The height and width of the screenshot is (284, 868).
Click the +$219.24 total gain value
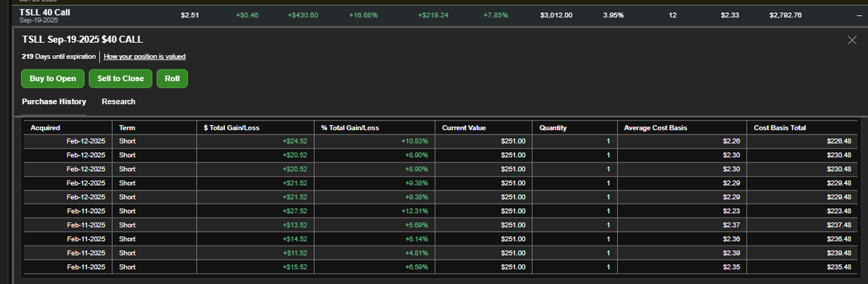433,14
